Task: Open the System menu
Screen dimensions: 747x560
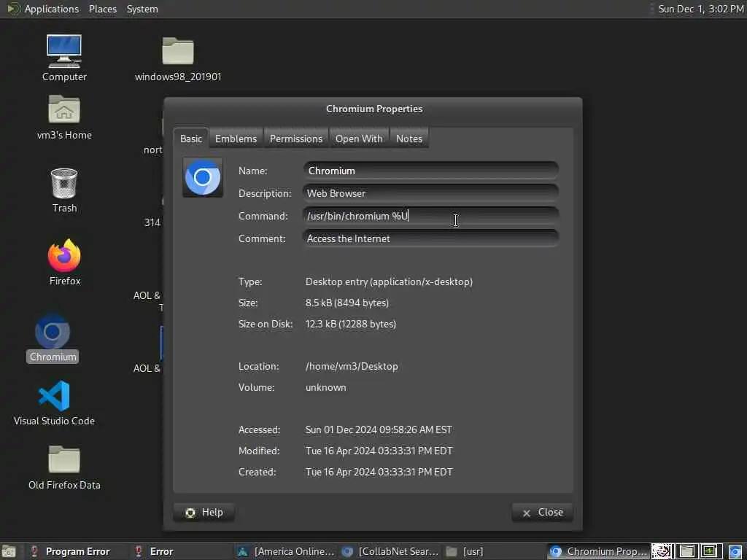Action: click(142, 9)
